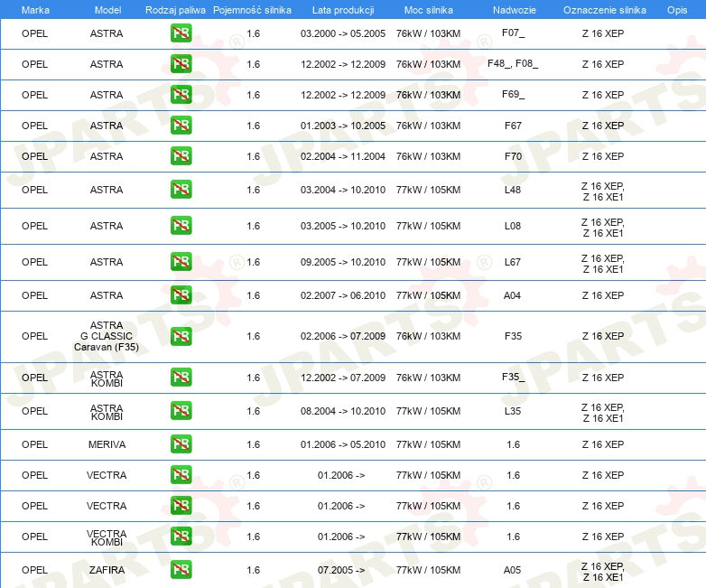This screenshot has width=706, height=588.
Task: Click the Marka column header
Action: click(34, 9)
